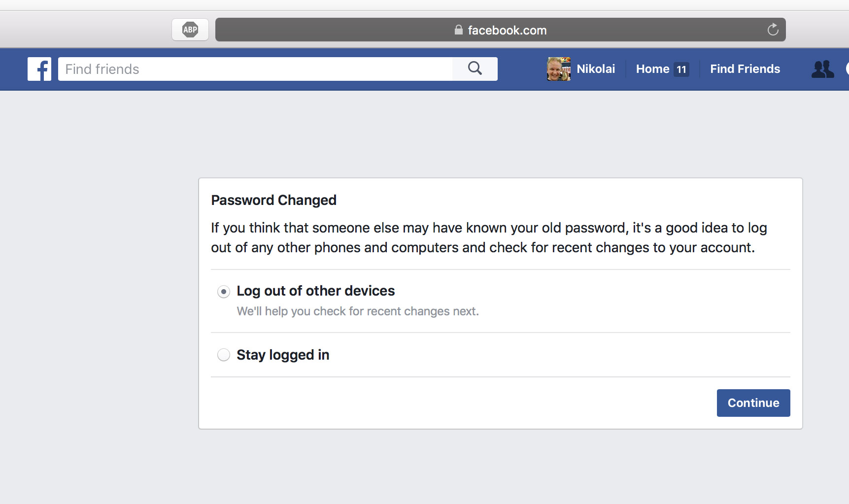Go to Find Friends in the navigation bar
Viewport: 849px width, 504px height.
[x=745, y=69]
